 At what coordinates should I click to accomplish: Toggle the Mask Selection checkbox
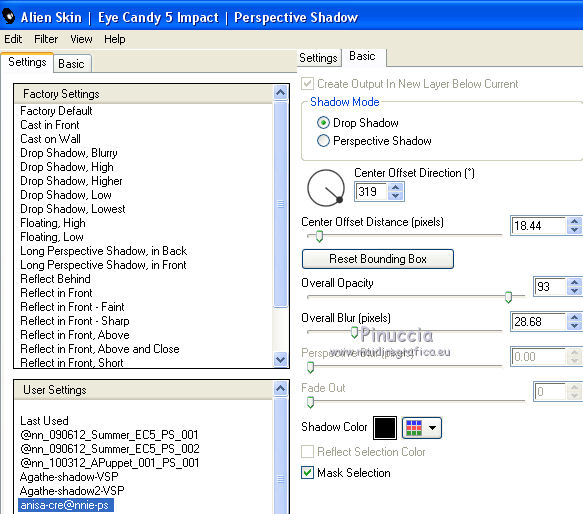point(307,473)
